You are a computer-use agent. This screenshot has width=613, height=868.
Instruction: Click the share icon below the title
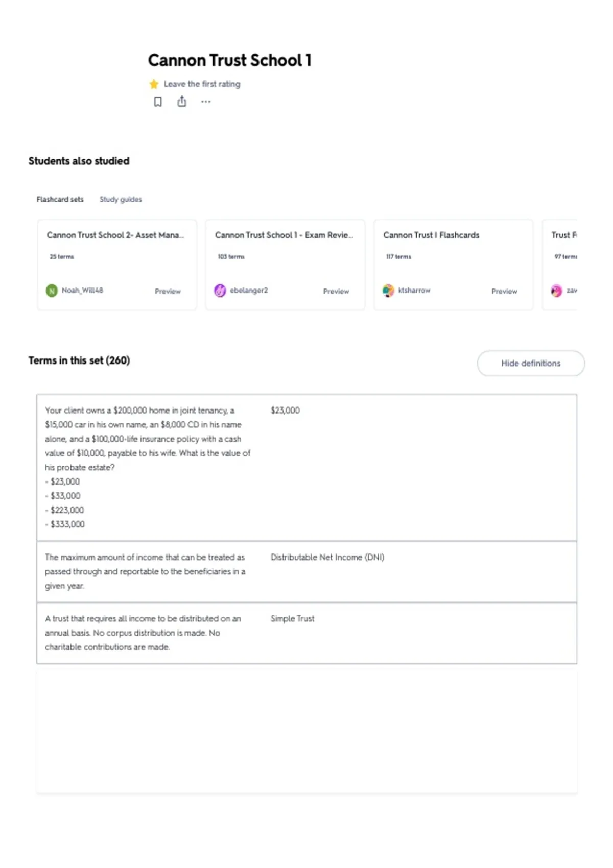[181, 101]
